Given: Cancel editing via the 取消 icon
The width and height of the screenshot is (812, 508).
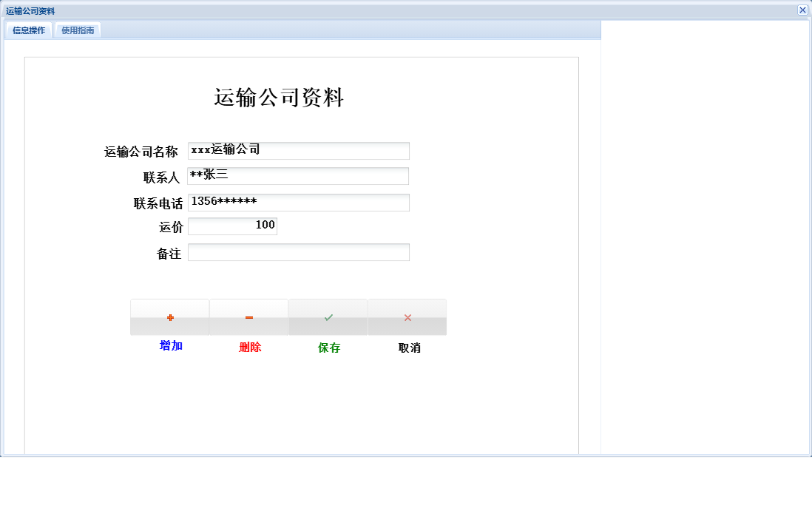Looking at the screenshot, I should pos(407,316).
